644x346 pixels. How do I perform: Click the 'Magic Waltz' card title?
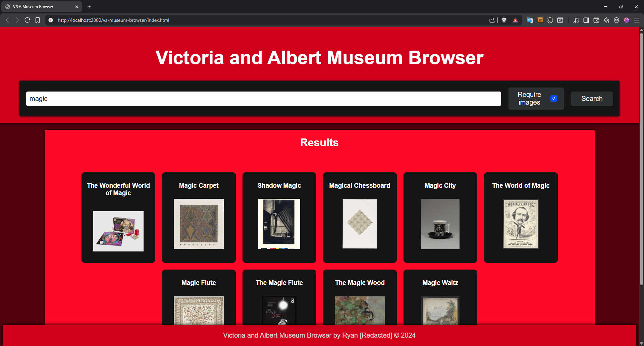click(440, 283)
